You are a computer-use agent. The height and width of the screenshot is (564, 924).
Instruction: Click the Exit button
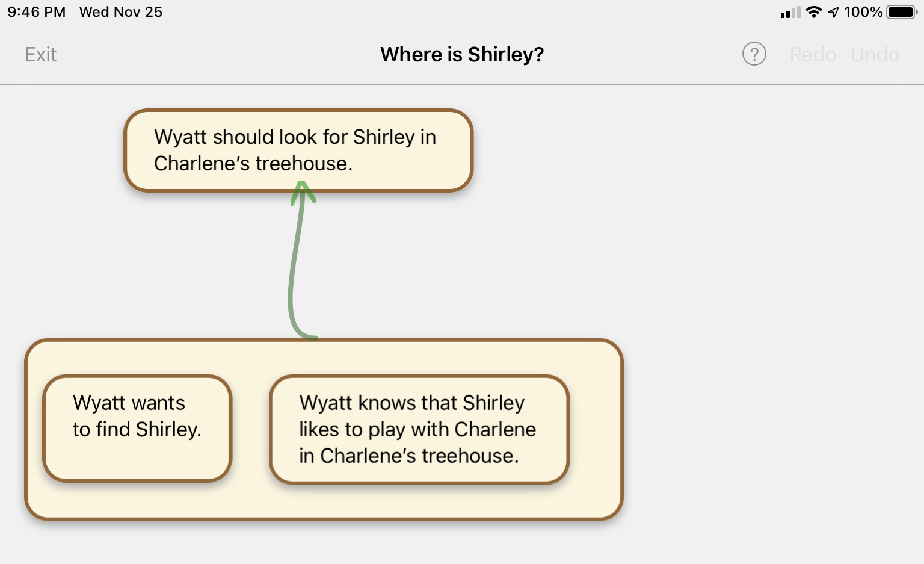[40, 54]
